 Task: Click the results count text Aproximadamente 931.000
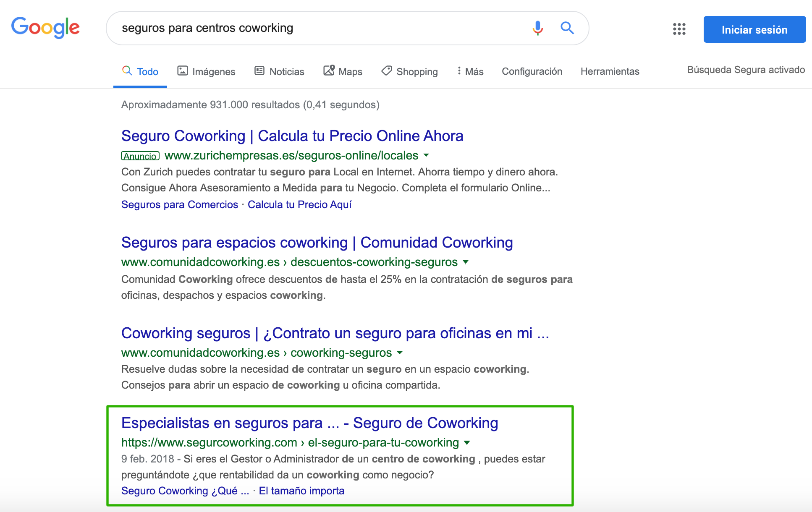coord(250,104)
